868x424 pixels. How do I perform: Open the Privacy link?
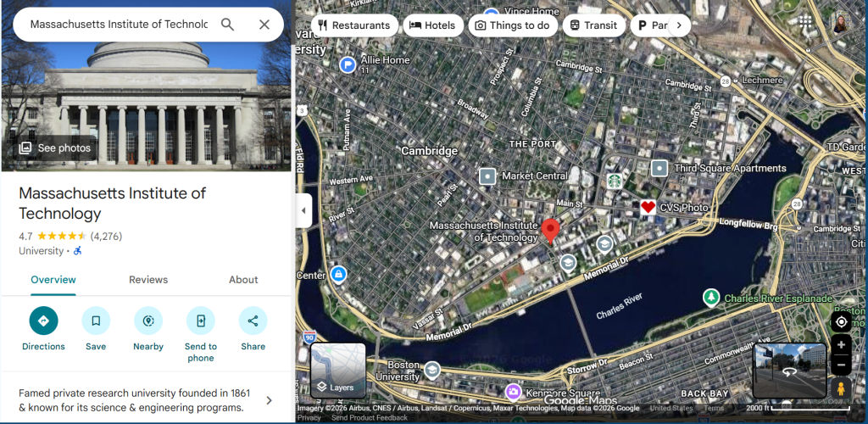pos(309,418)
